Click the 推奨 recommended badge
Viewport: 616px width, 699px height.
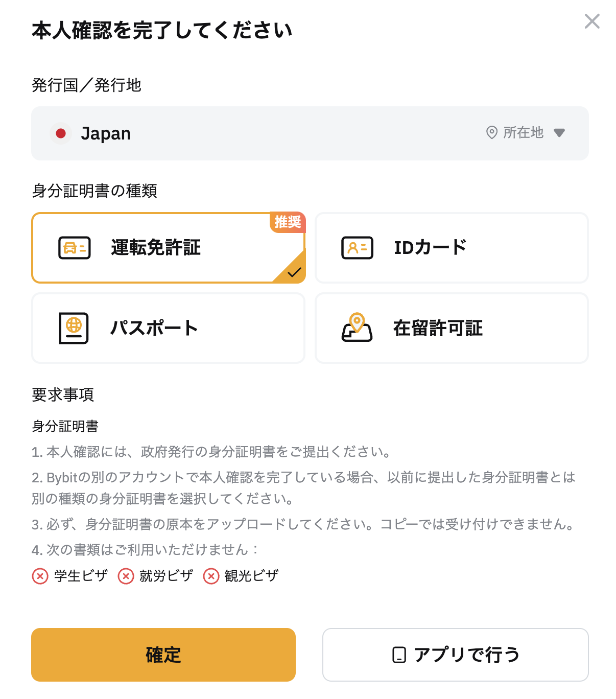288,222
